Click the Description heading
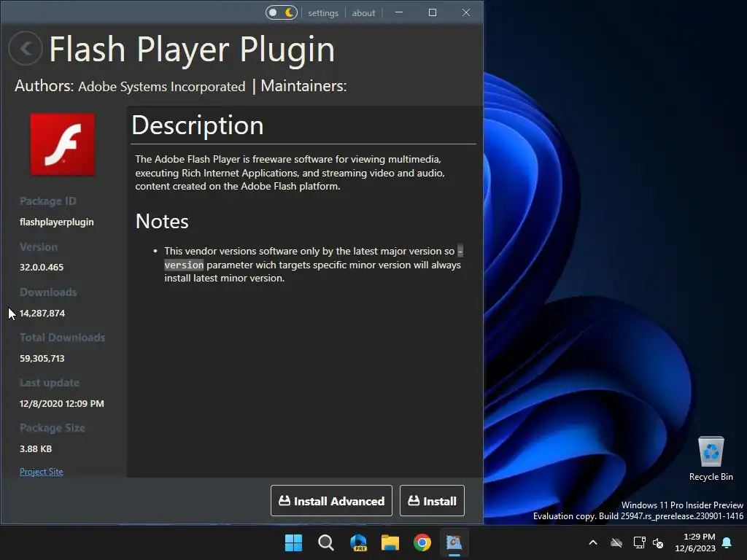This screenshot has width=747, height=560. click(x=197, y=125)
